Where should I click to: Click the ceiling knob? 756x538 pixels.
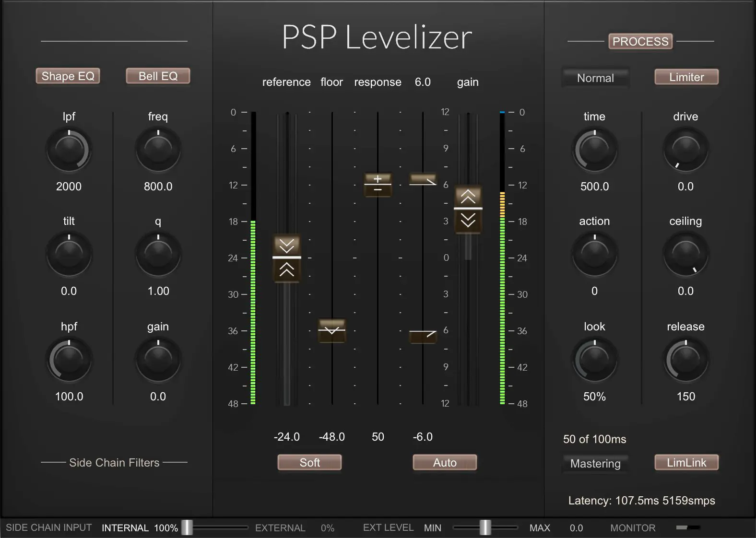coord(686,255)
